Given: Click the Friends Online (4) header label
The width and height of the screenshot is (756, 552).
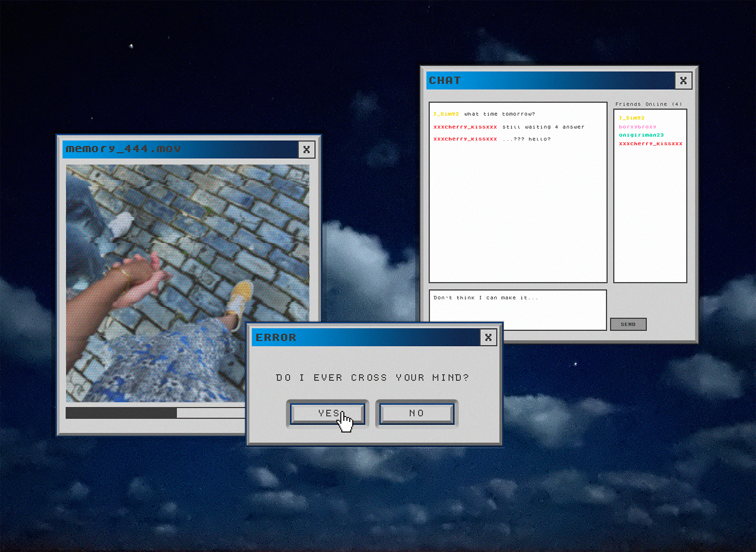Looking at the screenshot, I should [x=648, y=104].
